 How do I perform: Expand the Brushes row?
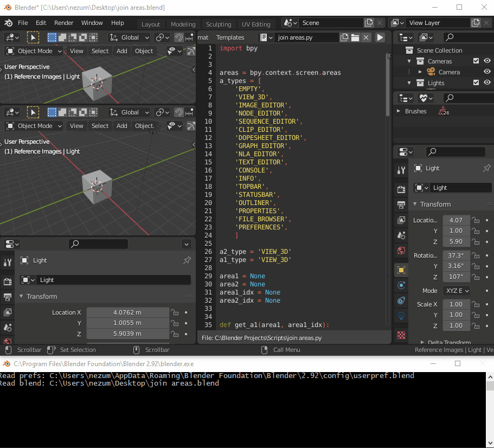398,111
